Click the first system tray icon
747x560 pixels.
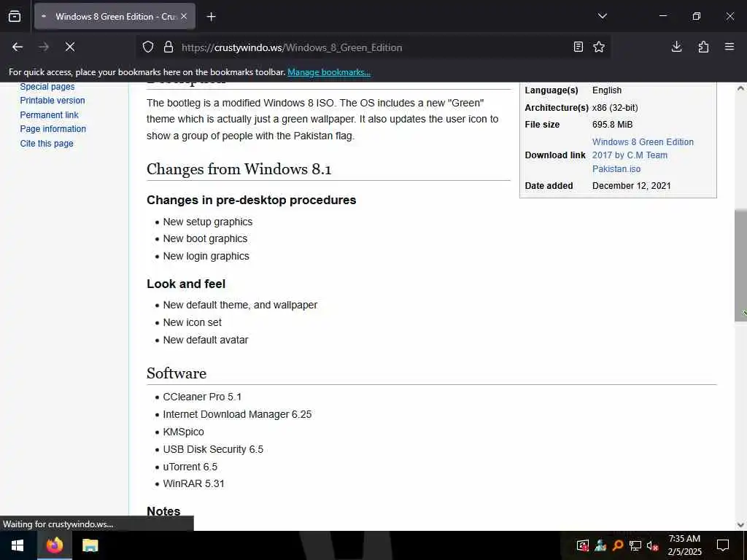click(583, 545)
